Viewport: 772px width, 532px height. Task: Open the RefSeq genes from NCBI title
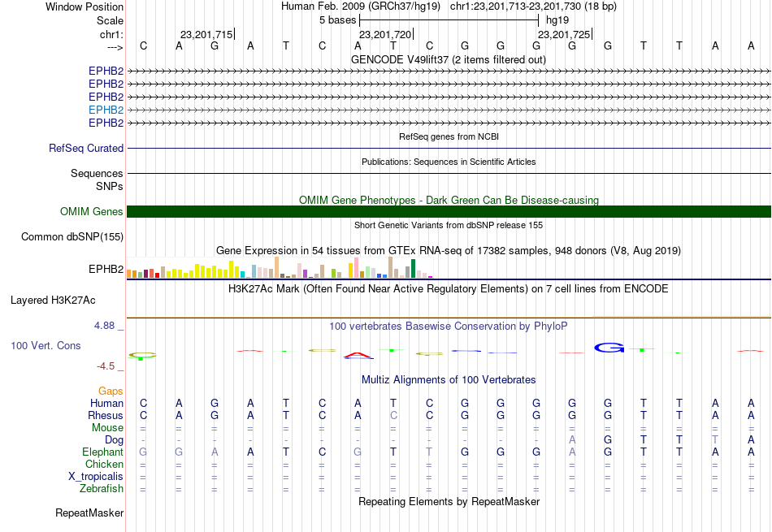pos(449,136)
